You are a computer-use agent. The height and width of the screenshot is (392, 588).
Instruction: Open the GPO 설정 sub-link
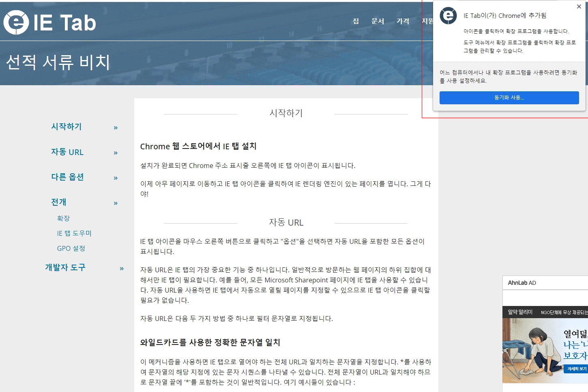point(71,248)
